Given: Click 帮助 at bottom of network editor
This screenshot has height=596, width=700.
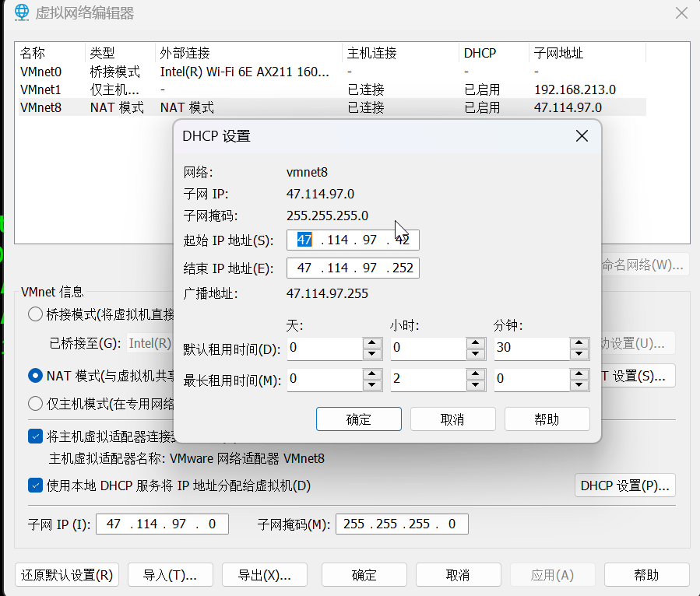Looking at the screenshot, I should pos(646,574).
